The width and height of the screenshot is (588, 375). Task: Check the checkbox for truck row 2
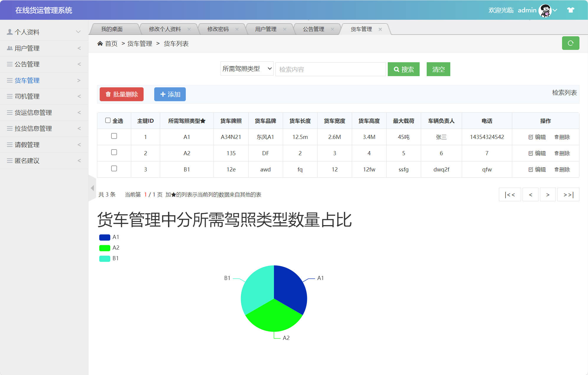pos(114,153)
